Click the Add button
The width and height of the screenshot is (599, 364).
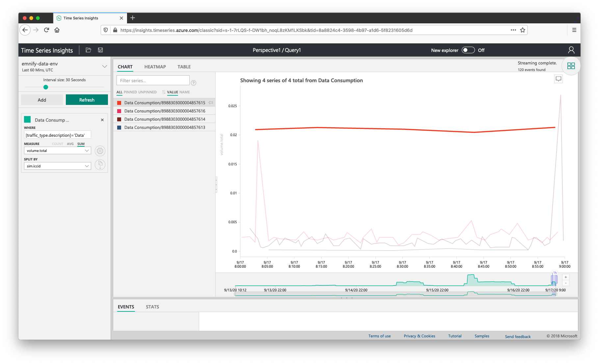42,100
